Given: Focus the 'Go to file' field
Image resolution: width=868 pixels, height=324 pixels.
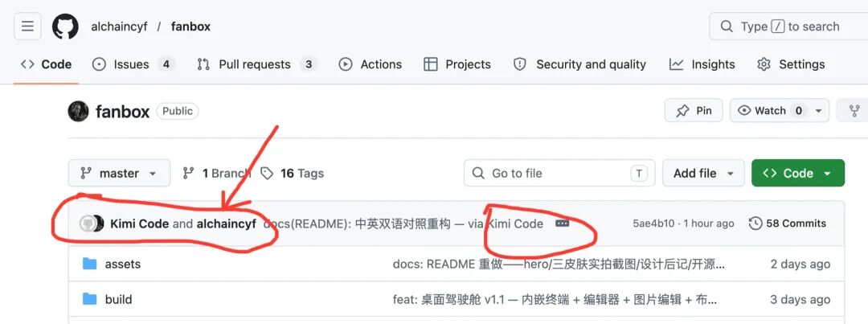Looking at the screenshot, I should 559,174.
